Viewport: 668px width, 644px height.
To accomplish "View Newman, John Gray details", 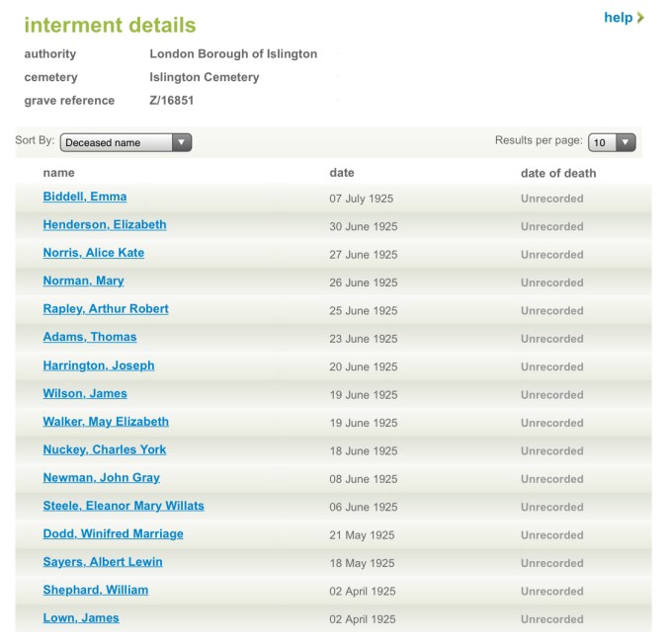I will (101, 478).
